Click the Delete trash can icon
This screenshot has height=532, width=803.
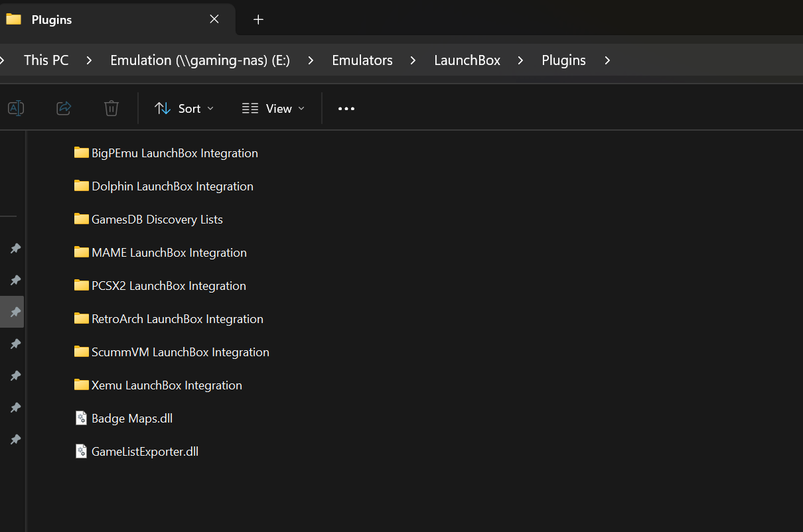coord(111,108)
